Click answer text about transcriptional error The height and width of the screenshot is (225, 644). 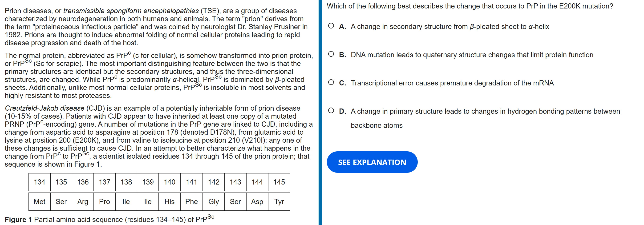[x=452, y=83]
